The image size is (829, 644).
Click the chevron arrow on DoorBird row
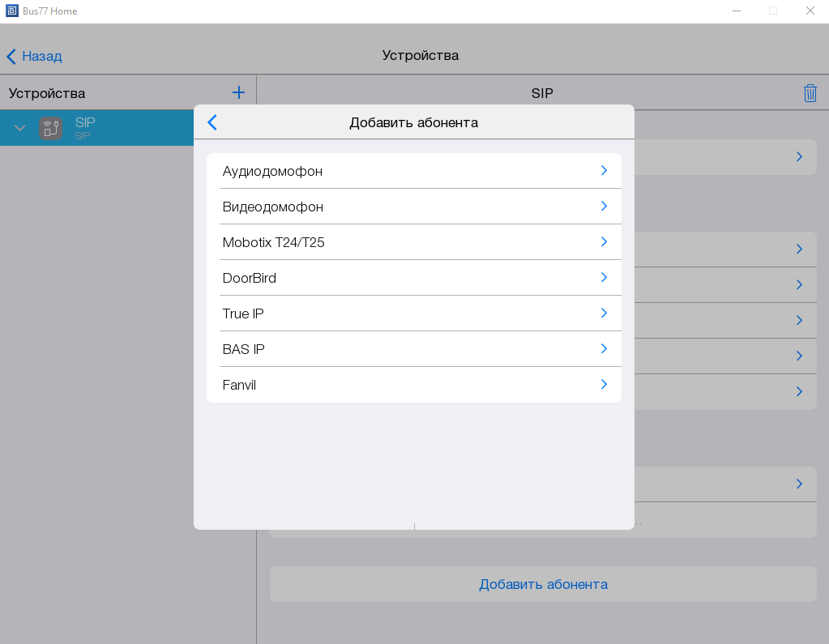click(604, 278)
